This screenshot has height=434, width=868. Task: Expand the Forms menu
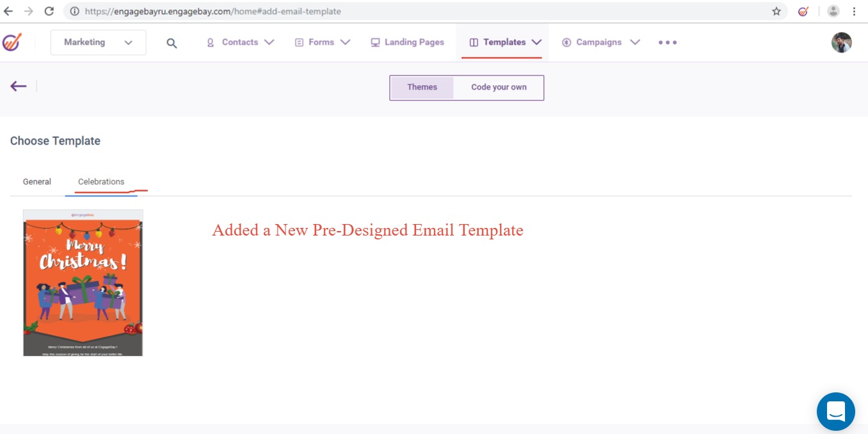322,42
